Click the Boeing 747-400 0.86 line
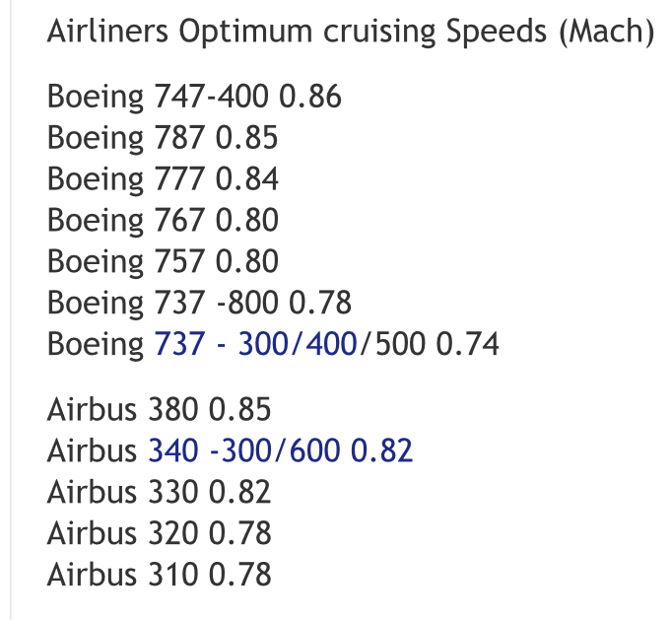Image resolution: width=672 pixels, height=620 pixels. [x=194, y=97]
